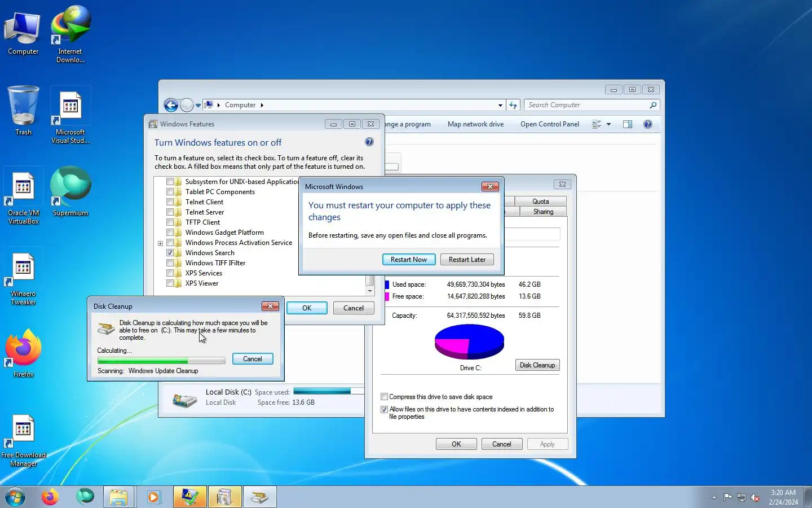
Task: Launch Supermium from the desktop
Action: 70,192
